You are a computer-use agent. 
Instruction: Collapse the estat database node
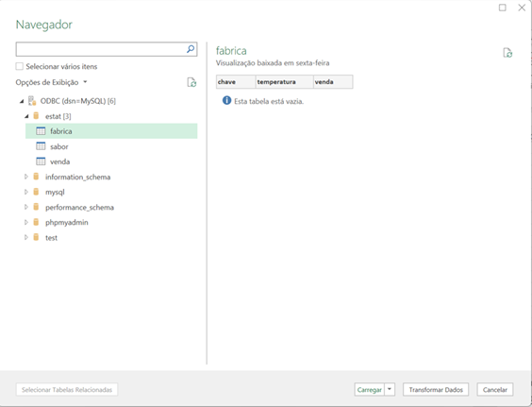click(x=26, y=116)
